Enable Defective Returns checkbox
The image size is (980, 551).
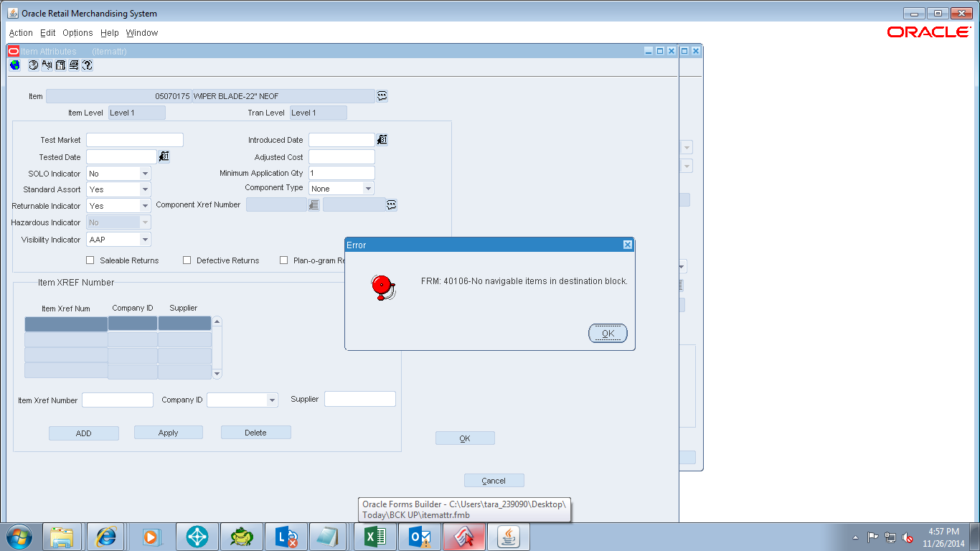(x=187, y=260)
